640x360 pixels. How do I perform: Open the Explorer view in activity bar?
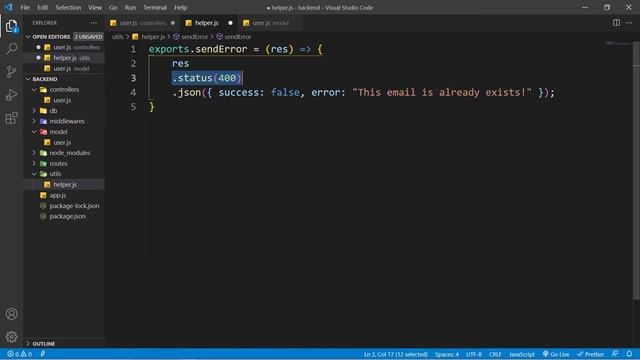[x=11, y=27]
